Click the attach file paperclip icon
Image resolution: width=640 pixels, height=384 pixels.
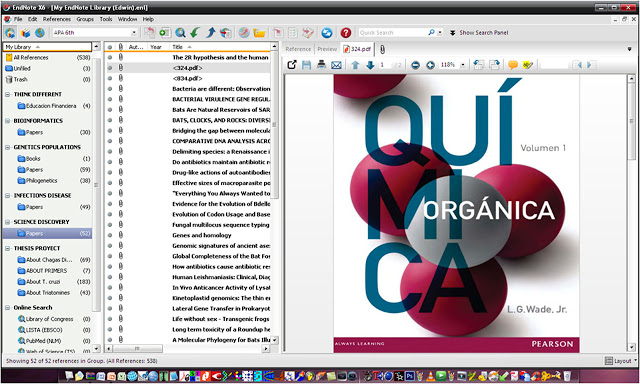pyautogui.click(x=382, y=49)
